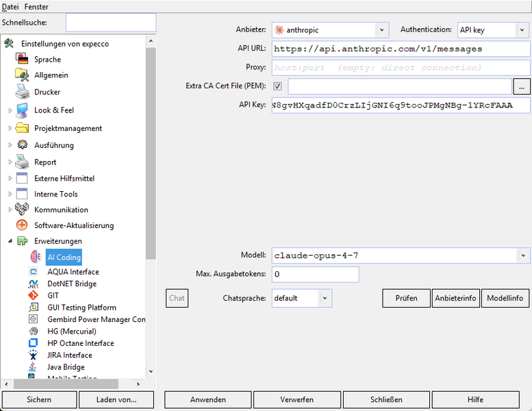This screenshot has width=532, height=411.
Task: Click the Report printer icon
Action: tap(22, 162)
